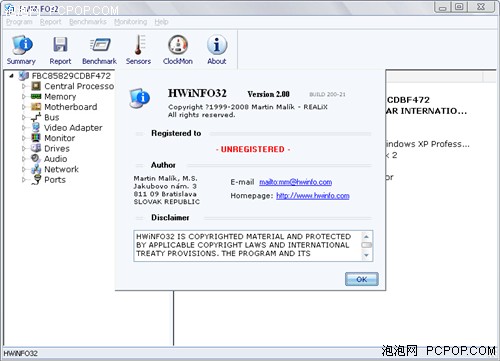Select the Central Processo tree label

click(x=79, y=86)
